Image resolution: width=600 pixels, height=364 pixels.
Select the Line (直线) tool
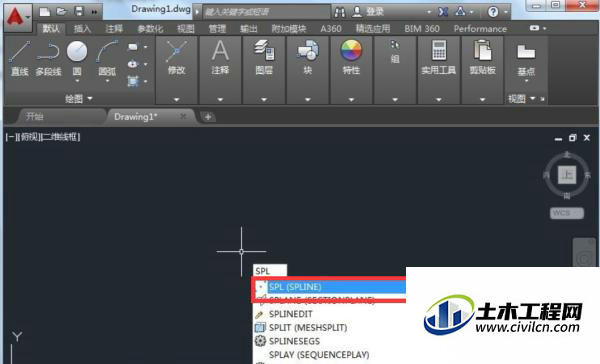pos(20,59)
